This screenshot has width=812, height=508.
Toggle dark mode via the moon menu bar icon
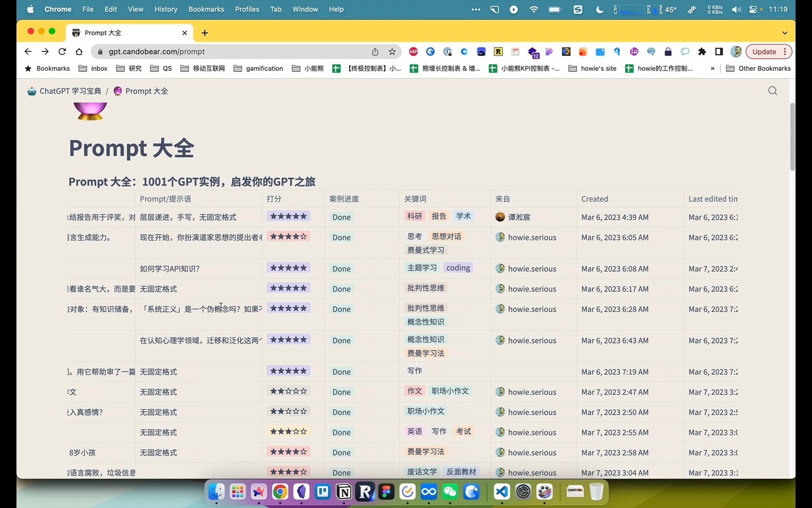click(x=600, y=9)
